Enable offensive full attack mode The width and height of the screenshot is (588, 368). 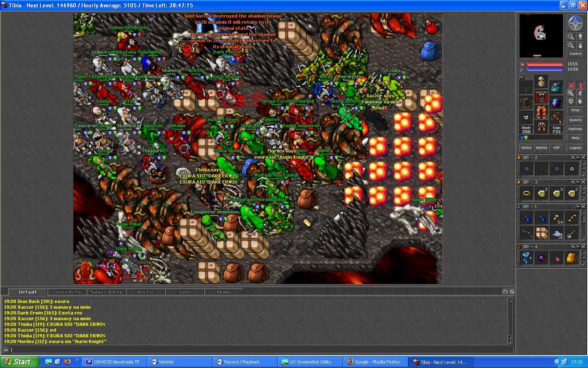(x=571, y=85)
